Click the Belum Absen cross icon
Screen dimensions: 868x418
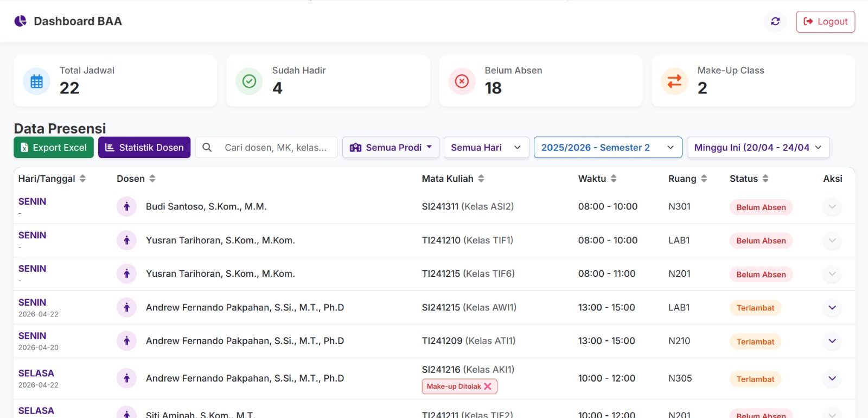(x=462, y=81)
